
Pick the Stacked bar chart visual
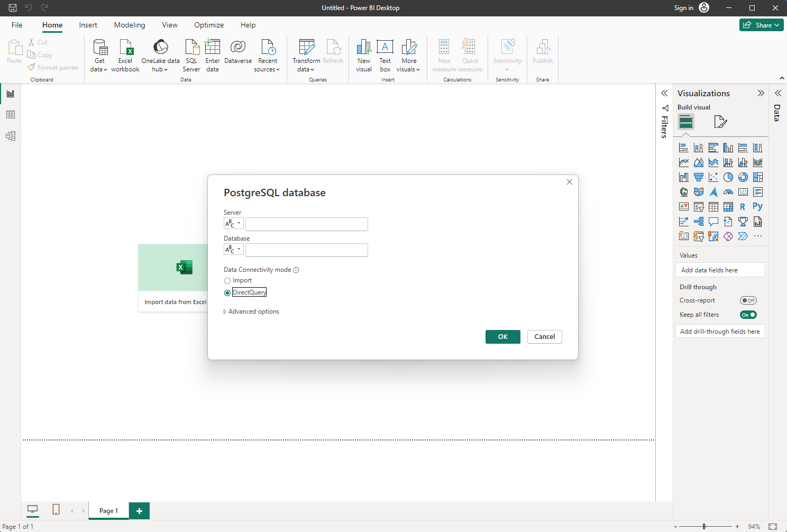point(684,148)
